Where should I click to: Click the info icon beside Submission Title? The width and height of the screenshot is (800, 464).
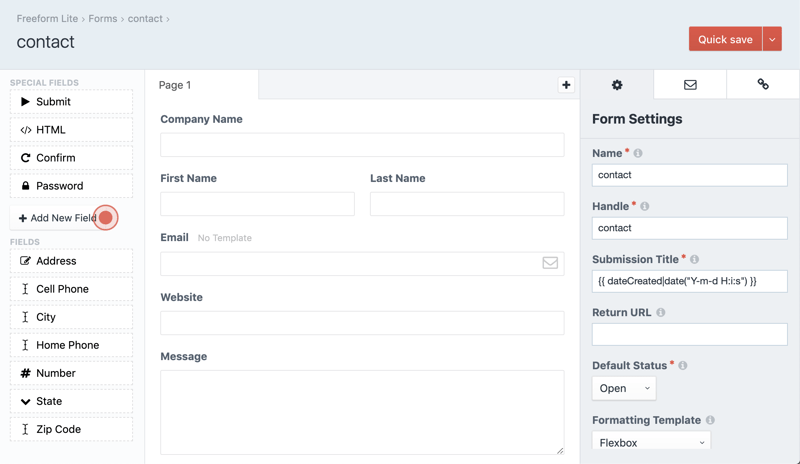coord(695,260)
